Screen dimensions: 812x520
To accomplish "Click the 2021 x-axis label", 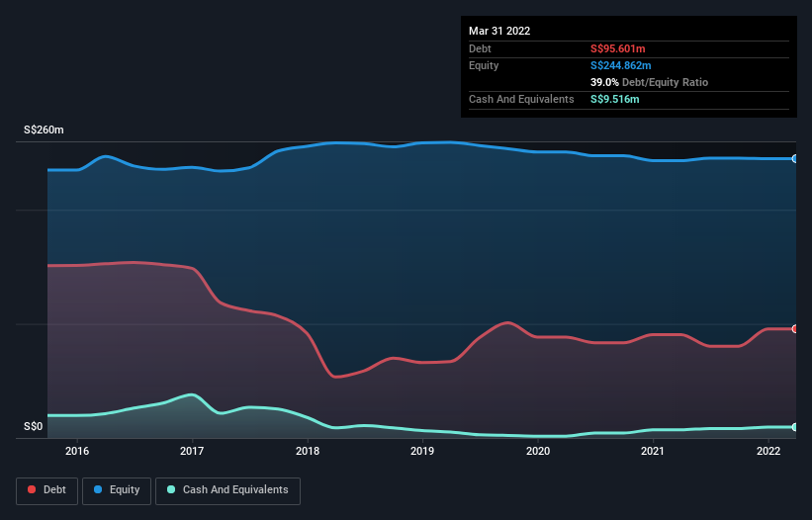I will [x=653, y=451].
